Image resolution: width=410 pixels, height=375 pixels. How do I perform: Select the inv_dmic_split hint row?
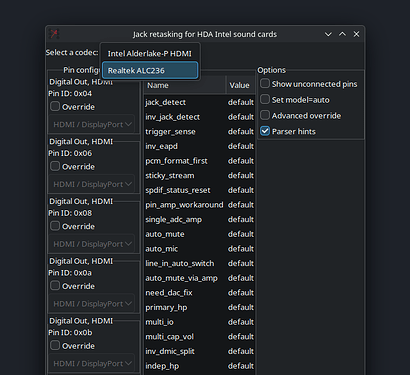click(200, 352)
